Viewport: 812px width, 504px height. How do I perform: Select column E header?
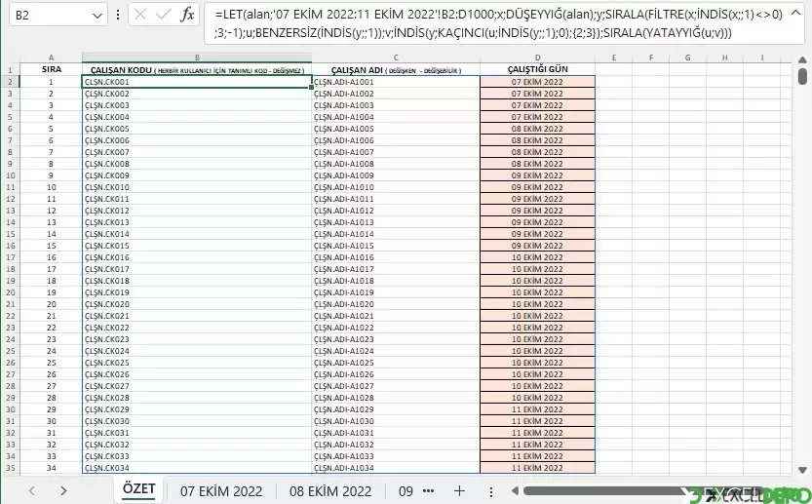pos(614,58)
